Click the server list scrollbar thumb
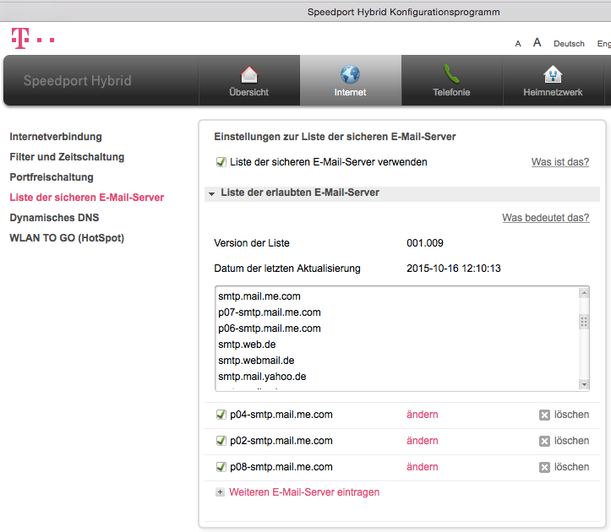Viewport: 611px width, 532px height. (584, 322)
